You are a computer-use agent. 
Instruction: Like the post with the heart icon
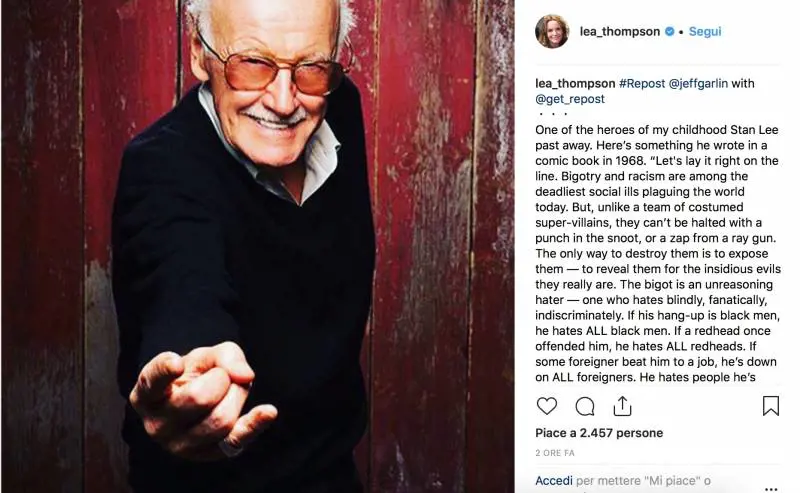(x=547, y=406)
